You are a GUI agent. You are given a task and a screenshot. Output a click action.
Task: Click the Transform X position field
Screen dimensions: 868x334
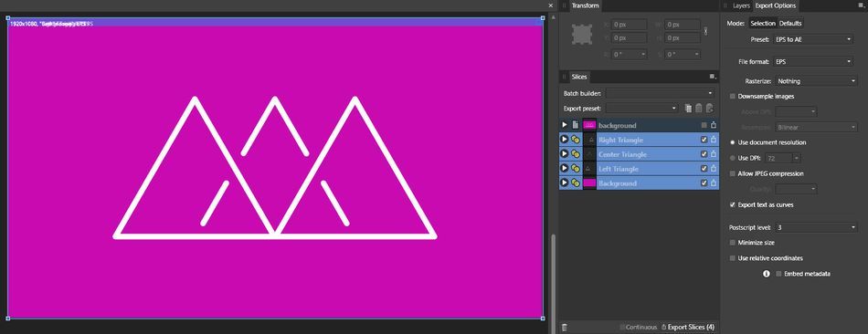coord(629,25)
